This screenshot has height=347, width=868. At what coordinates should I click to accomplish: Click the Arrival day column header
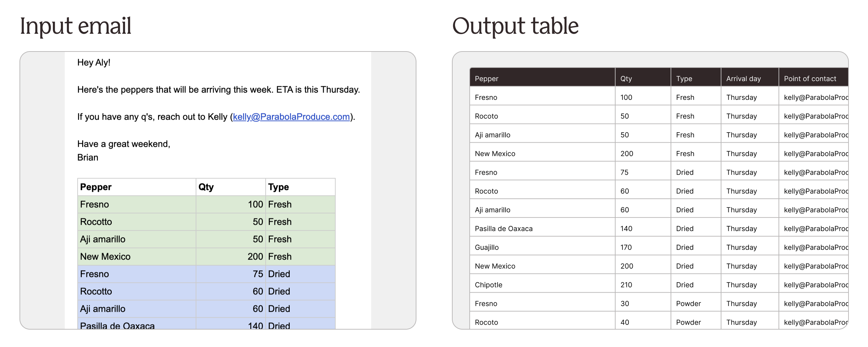point(743,79)
